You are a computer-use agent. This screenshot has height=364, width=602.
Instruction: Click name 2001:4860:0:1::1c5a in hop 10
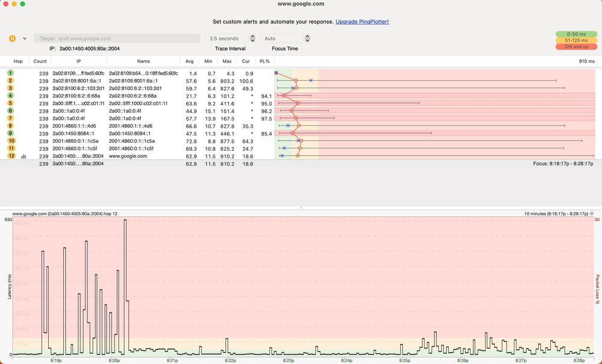tap(132, 141)
